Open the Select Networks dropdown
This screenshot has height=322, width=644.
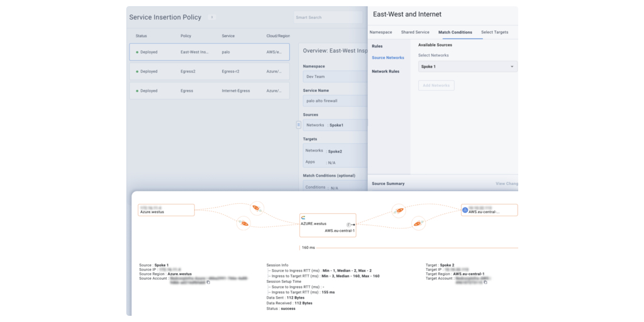(467, 66)
